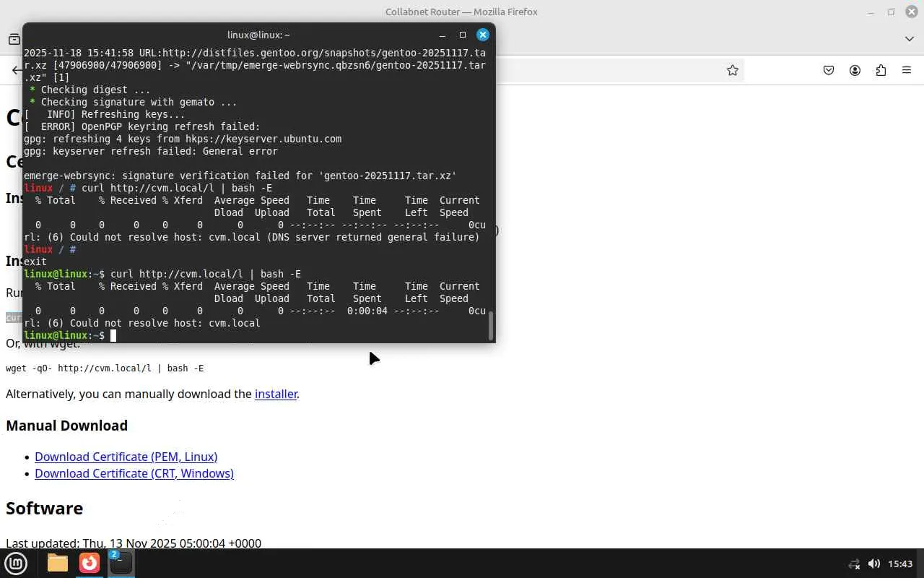Launch the Files manager from the taskbar
Viewport: 924px width, 578px height.
pos(58,563)
